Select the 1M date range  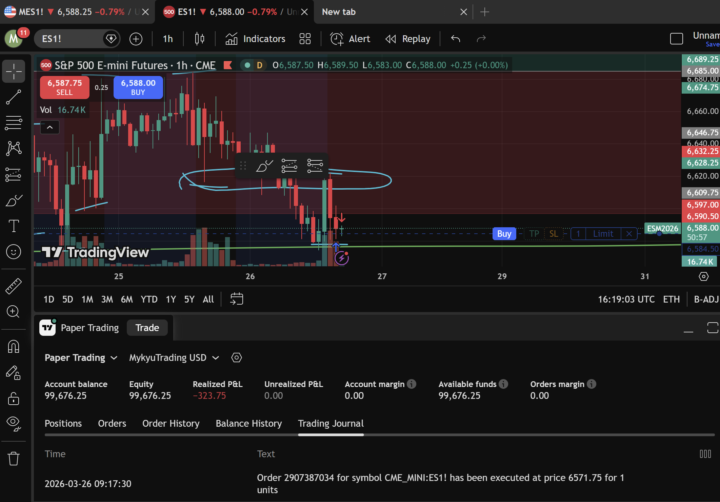pyautogui.click(x=87, y=299)
